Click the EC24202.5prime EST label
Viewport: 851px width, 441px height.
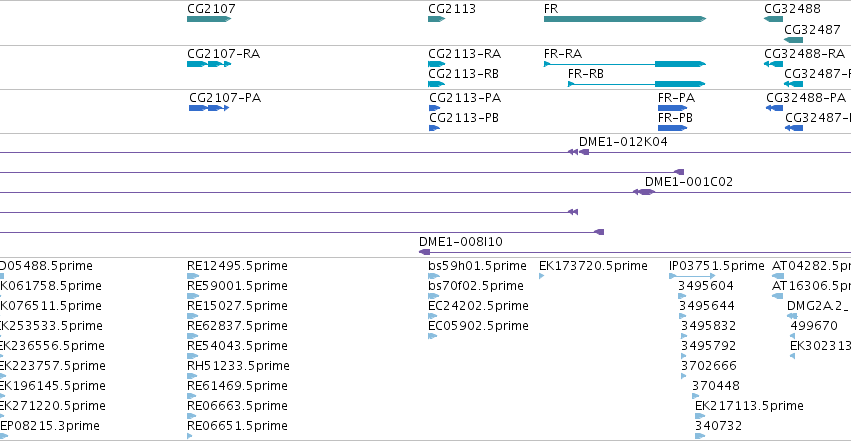(478, 306)
